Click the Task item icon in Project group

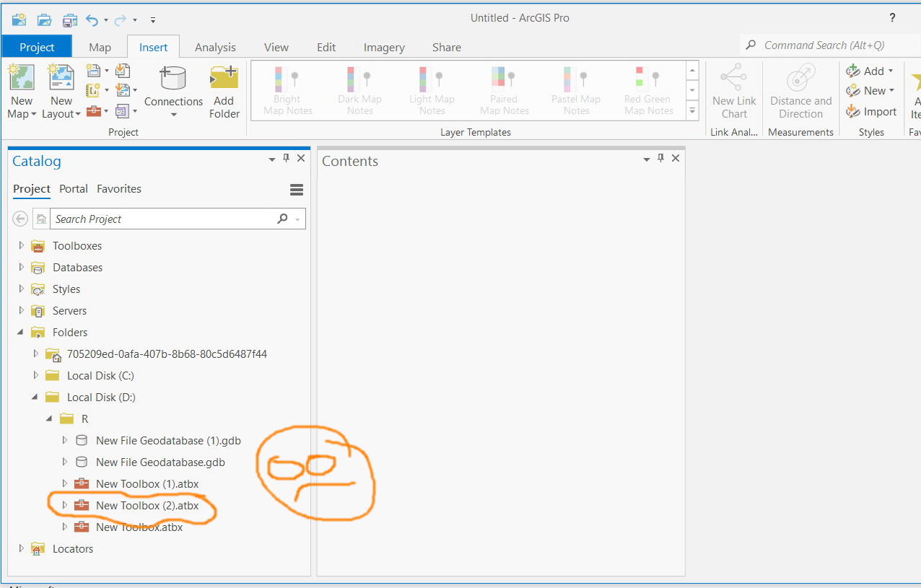122,111
